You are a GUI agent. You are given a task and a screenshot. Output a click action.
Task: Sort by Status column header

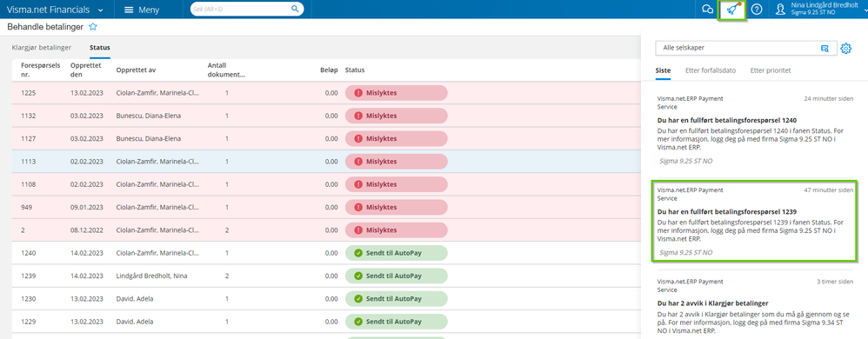(x=354, y=70)
